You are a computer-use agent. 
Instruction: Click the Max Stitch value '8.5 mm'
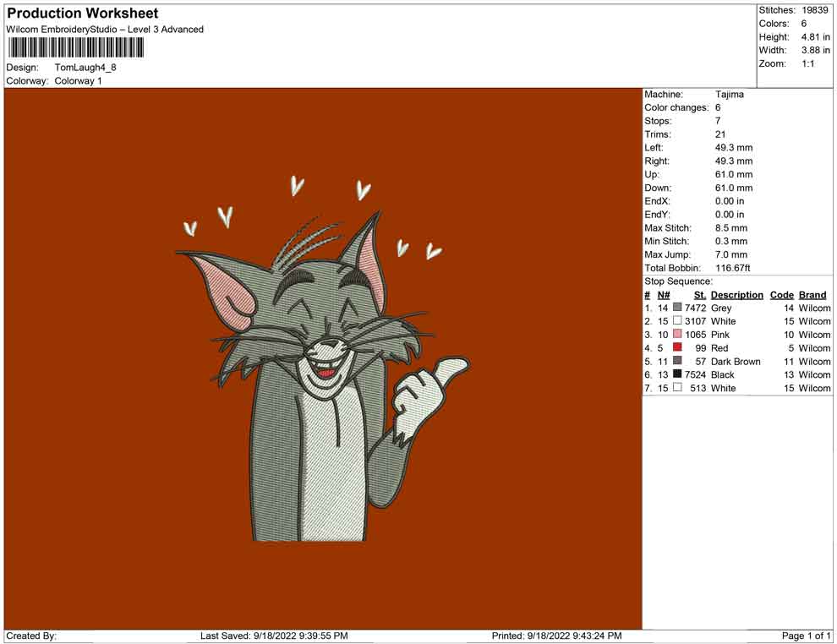pyautogui.click(x=731, y=227)
